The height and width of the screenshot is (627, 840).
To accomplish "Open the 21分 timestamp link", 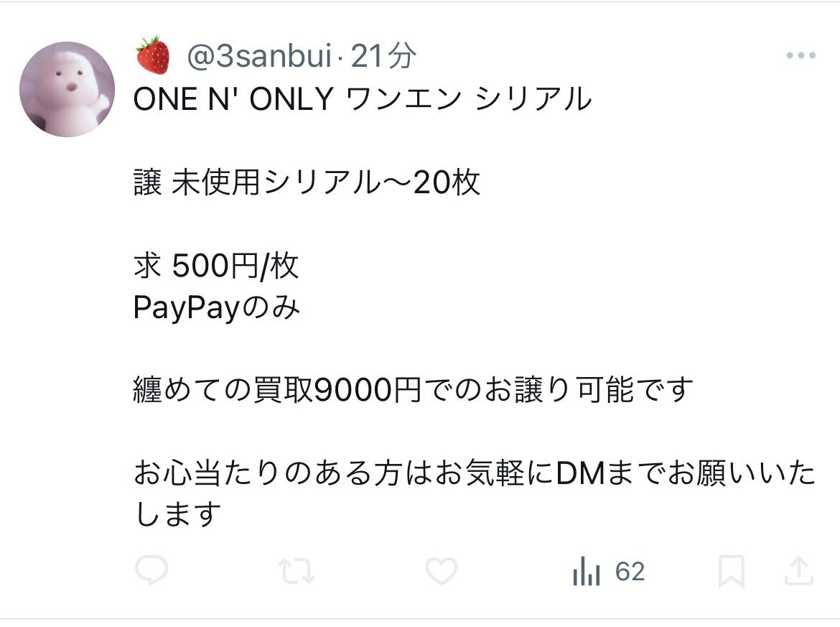I will (x=383, y=55).
